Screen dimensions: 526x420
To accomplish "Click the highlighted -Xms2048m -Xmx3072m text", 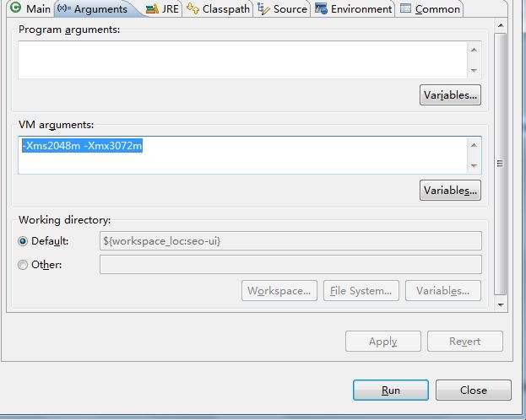I will coord(82,146).
